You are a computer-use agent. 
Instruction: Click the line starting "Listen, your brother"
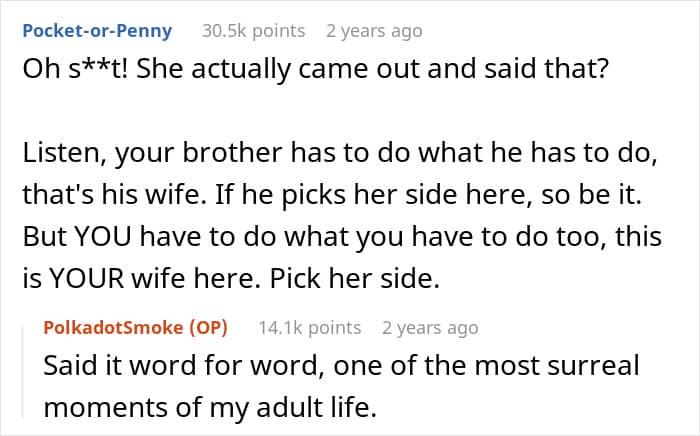340,154
